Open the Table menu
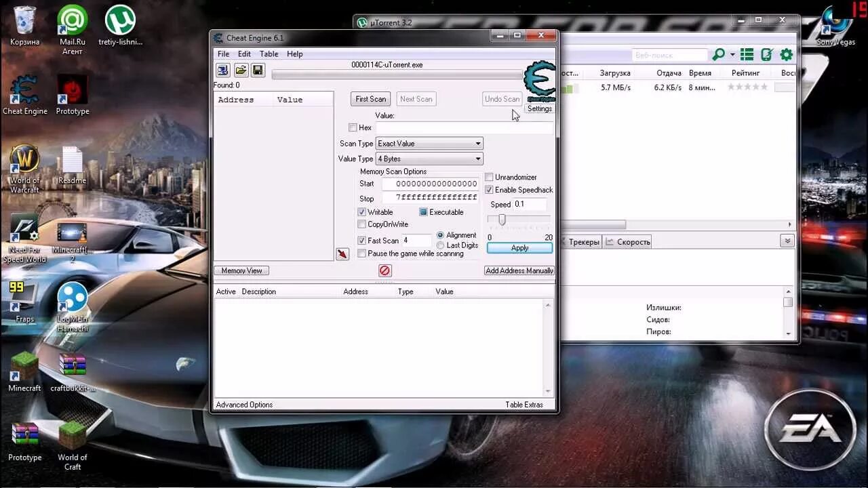The image size is (868, 488). point(269,54)
